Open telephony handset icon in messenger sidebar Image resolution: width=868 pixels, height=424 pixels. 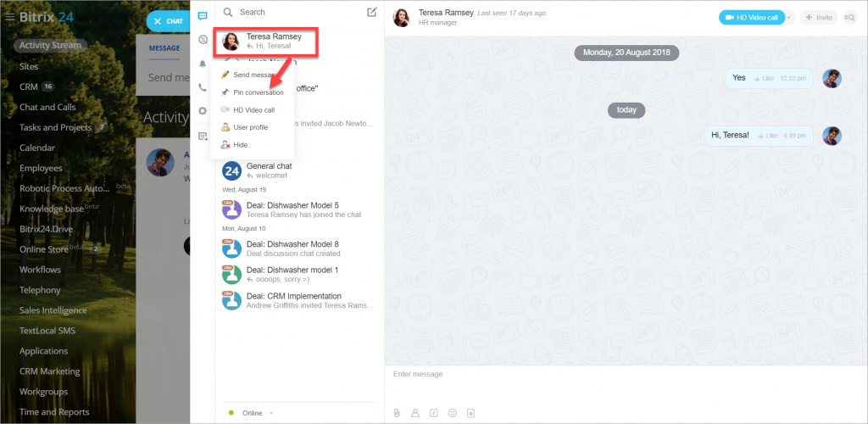pyautogui.click(x=203, y=87)
